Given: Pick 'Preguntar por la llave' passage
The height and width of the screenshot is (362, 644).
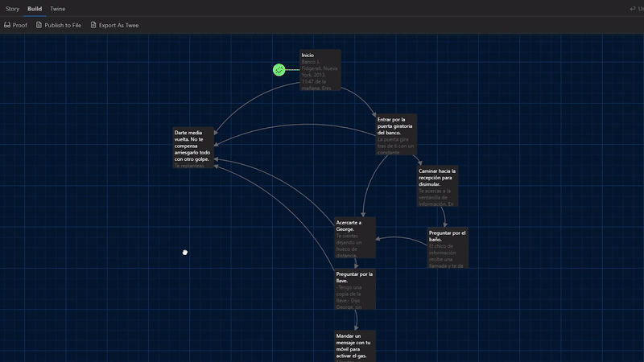Looking at the screenshot, I should (x=355, y=289).
